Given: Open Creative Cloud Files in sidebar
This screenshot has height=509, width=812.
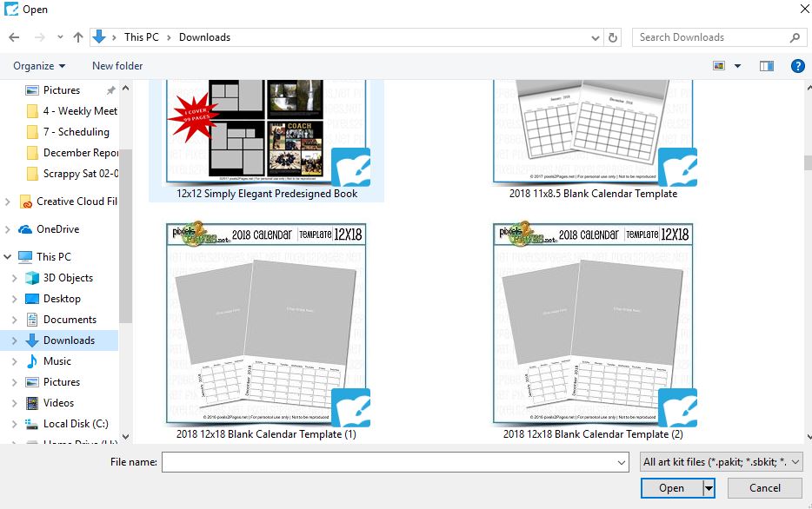Looking at the screenshot, I should (76, 202).
